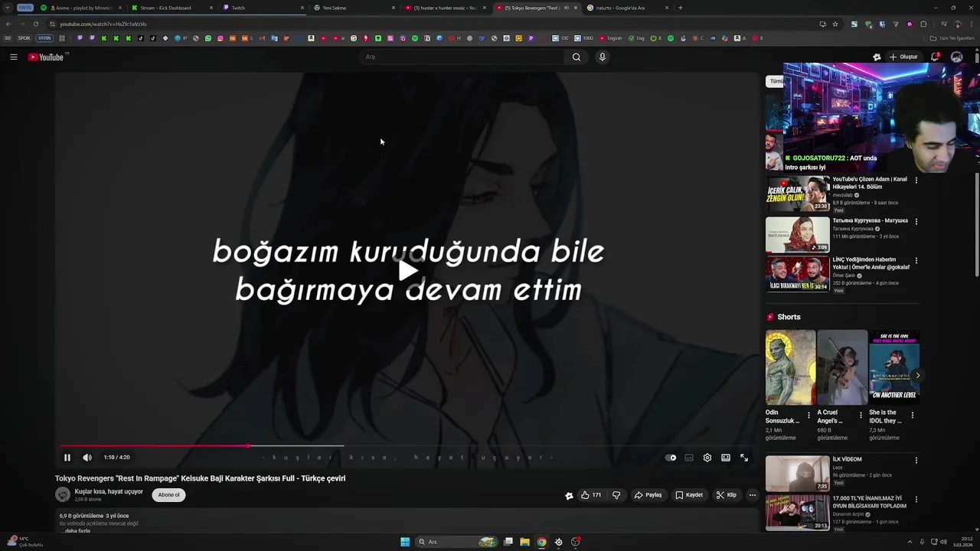Switch to the Twitch tab
The width and height of the screenshot is (980, 551).
point(262,8)
